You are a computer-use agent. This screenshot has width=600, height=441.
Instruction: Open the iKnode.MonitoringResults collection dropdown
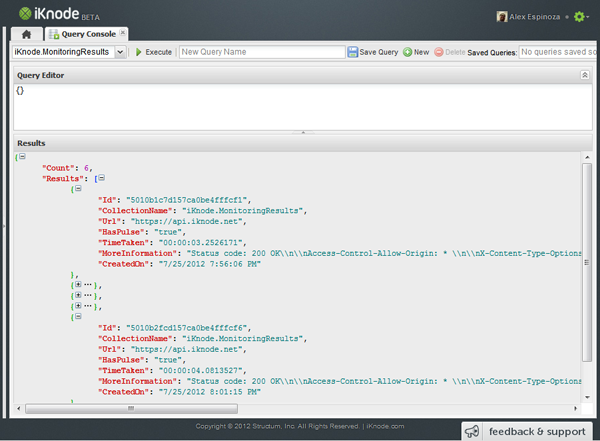pos(120,52)
